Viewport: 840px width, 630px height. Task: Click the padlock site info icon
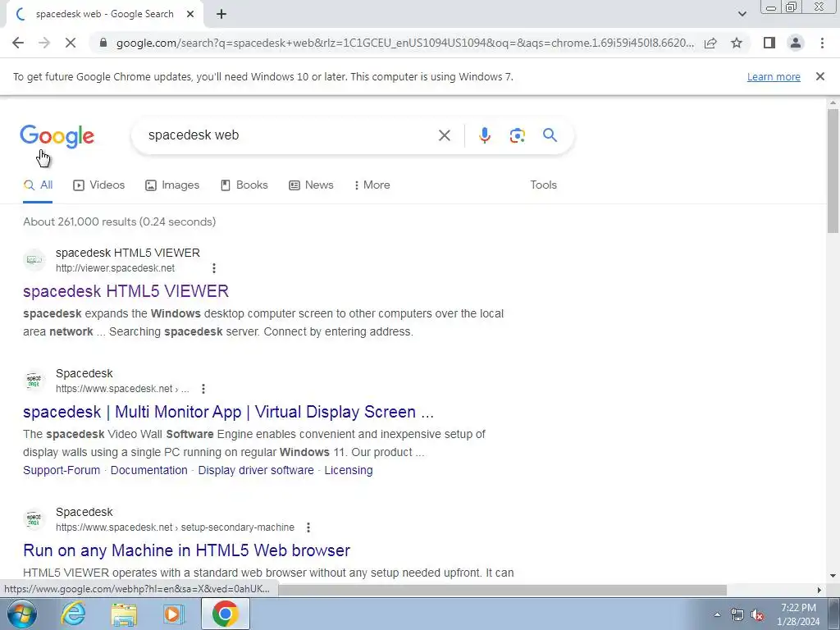(x=103, y=43)
